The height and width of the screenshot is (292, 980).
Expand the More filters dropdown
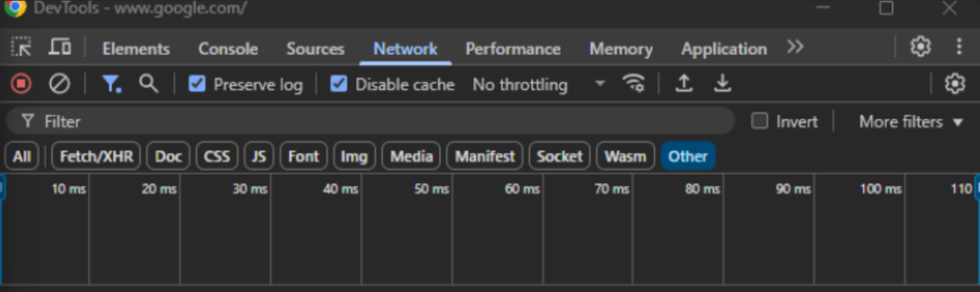911,122
